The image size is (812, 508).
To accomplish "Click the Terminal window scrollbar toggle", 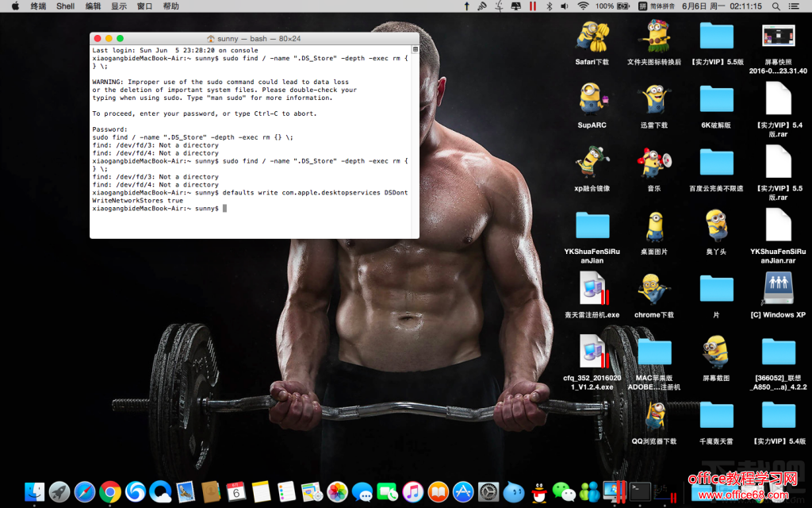I will point(415,49).
